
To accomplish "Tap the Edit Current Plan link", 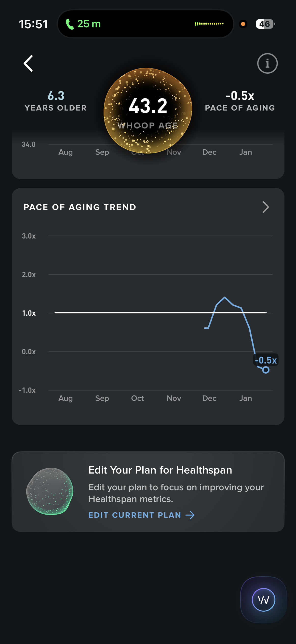I will tap(135, 515).
